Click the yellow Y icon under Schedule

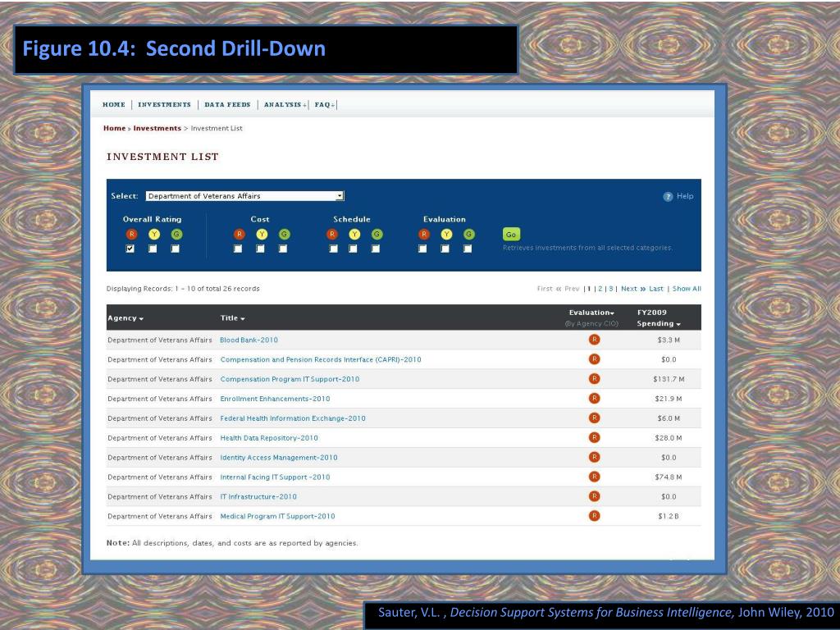[354, 234]
